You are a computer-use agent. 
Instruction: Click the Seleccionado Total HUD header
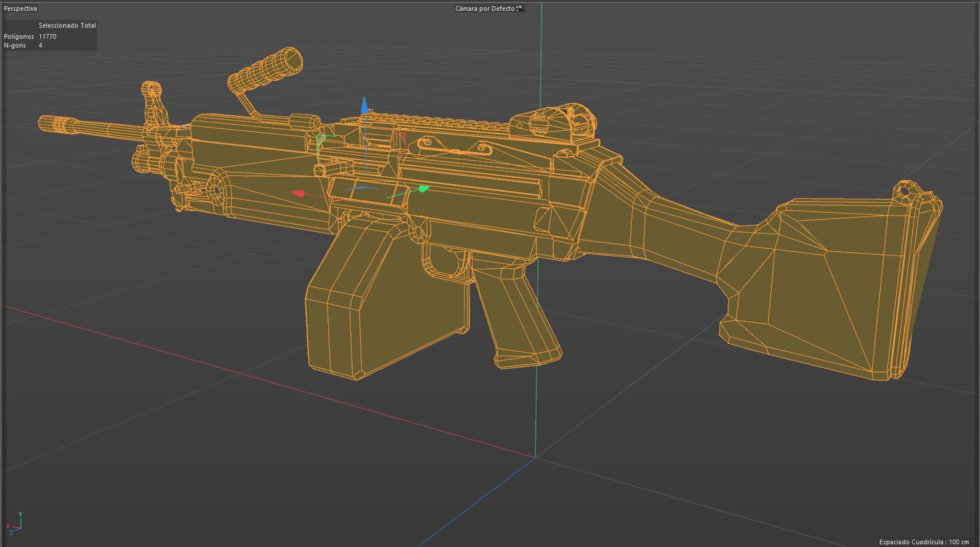click(67, 25)
